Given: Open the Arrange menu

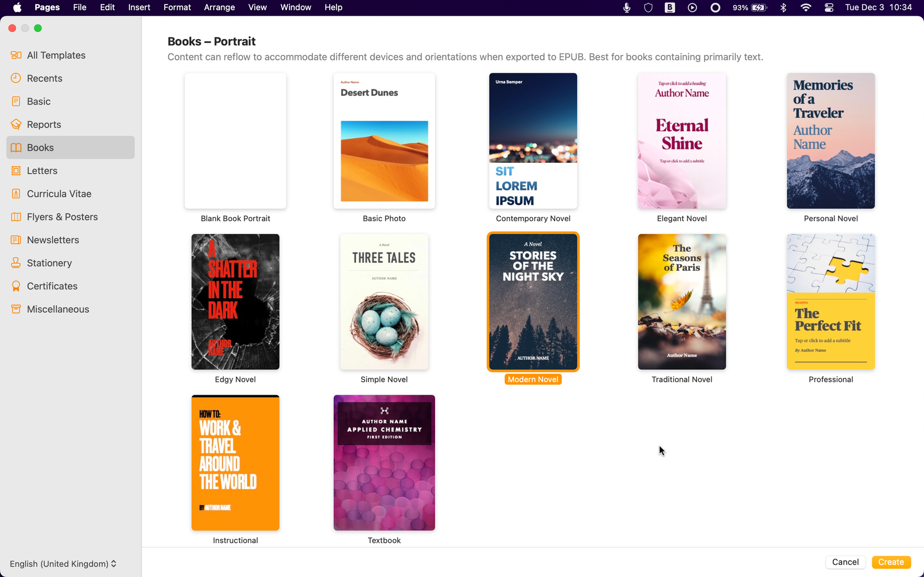Looking at the screenshot, I should coord(219,7).
